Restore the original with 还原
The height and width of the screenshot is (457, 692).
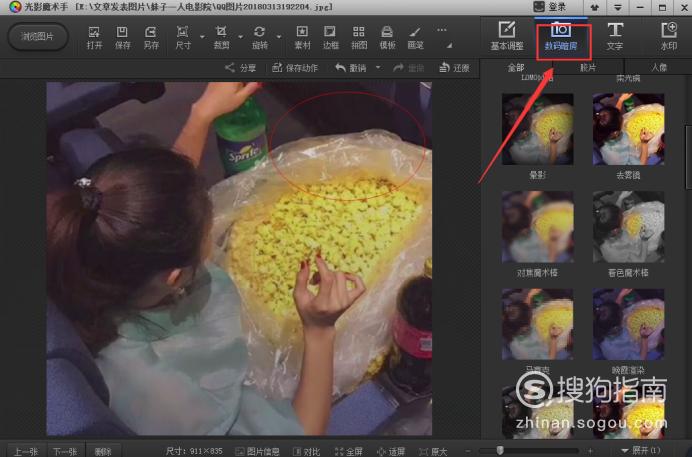pos(455,67)
